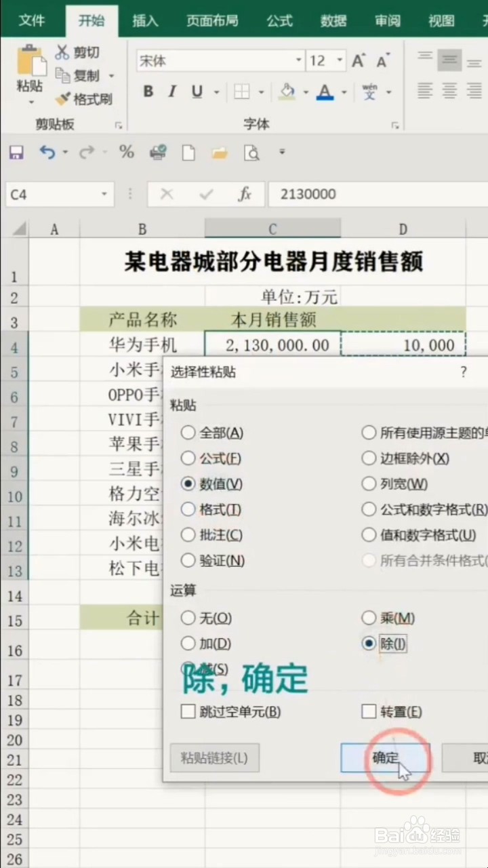Switch to the 插入 tab
This screenshot has height=868, width=488.
[x=145, y=20]
